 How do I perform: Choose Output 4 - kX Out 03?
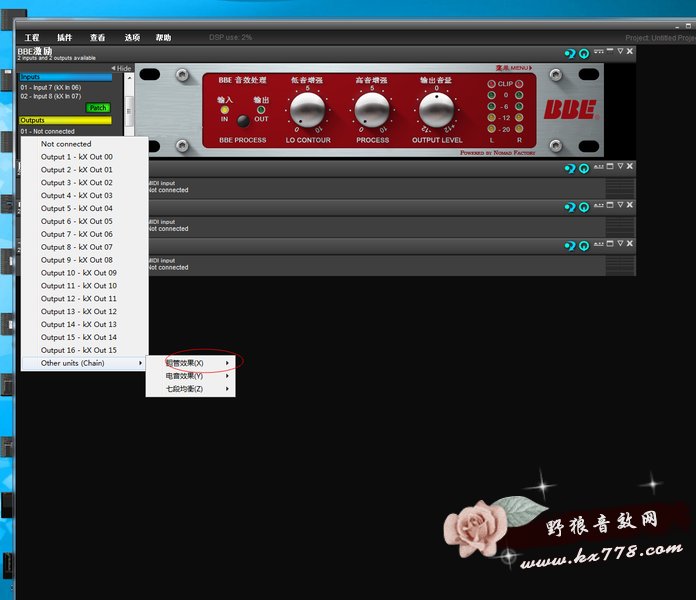click(85, 195)
